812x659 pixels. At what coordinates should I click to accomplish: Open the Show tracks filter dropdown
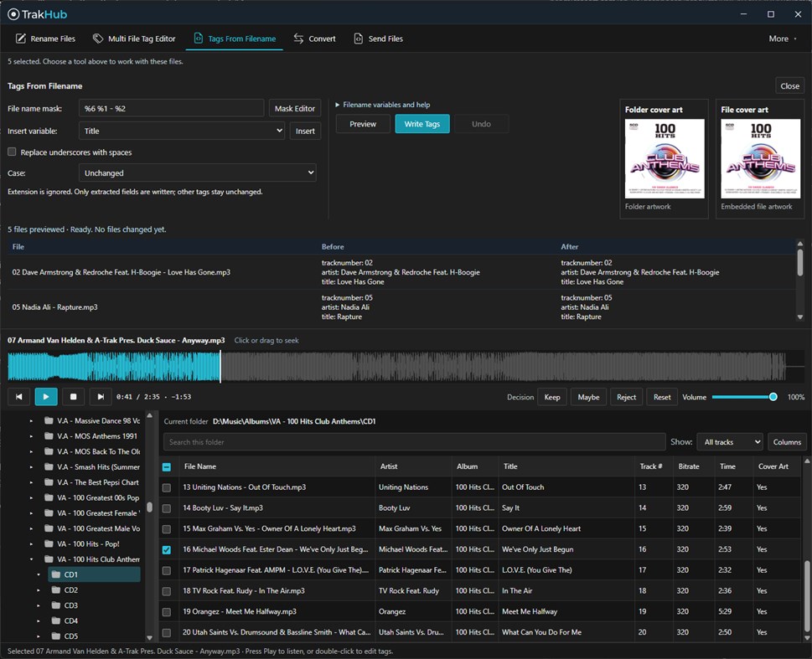click(730, 442)
